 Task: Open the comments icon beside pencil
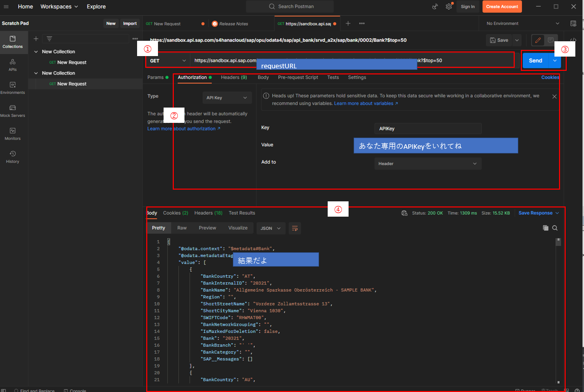point(550,40)
